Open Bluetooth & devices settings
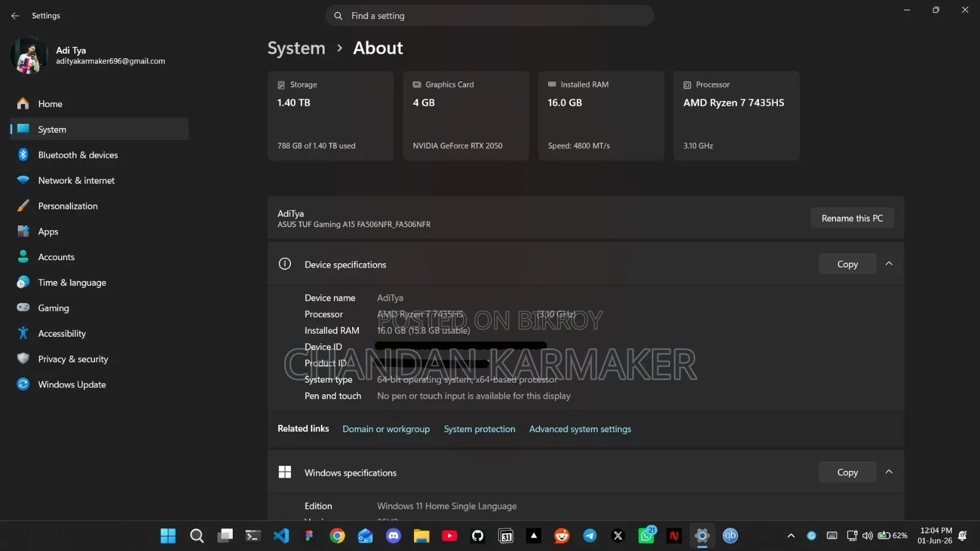 click(x=99, y=155)
